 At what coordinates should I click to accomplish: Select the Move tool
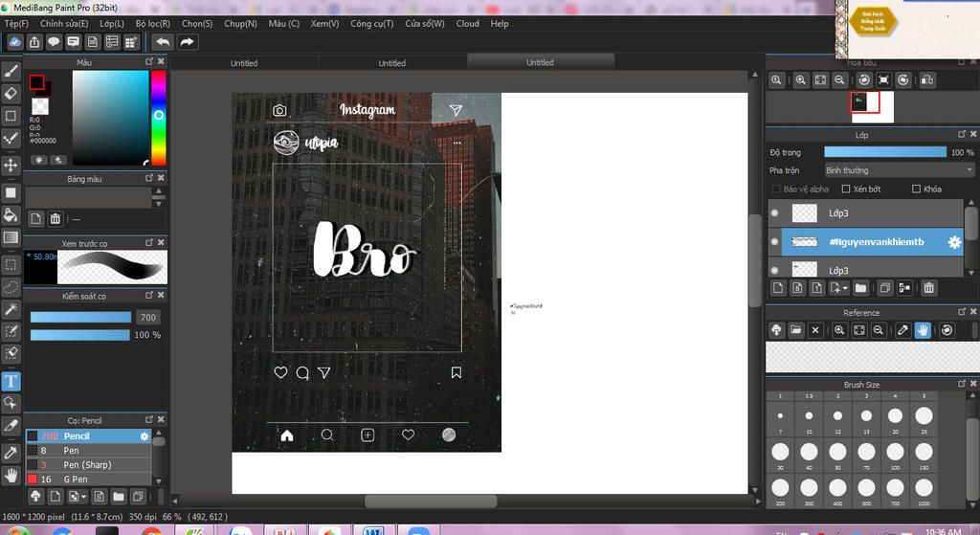point(11,165)
